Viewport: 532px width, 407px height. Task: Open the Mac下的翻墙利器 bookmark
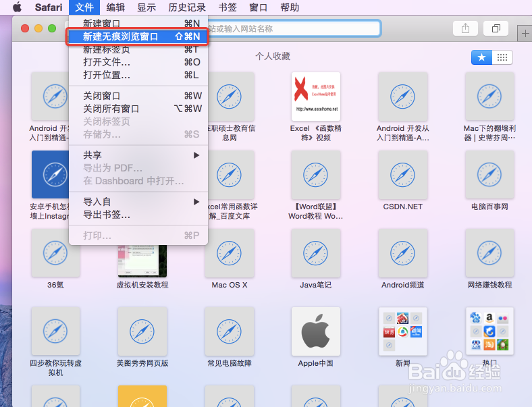point(489,97)
